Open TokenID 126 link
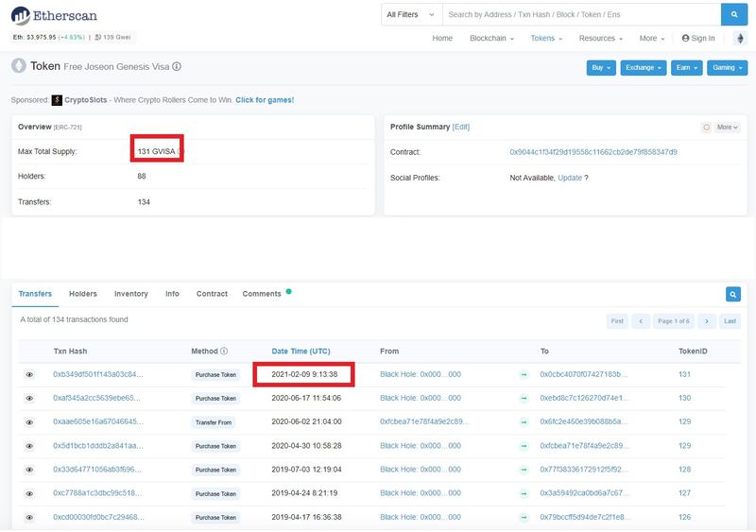756x532 pixels. click(x=684, y=517)
